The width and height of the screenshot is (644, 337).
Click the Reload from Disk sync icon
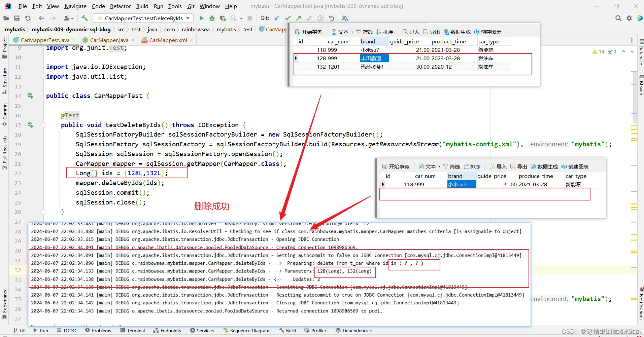28,18
